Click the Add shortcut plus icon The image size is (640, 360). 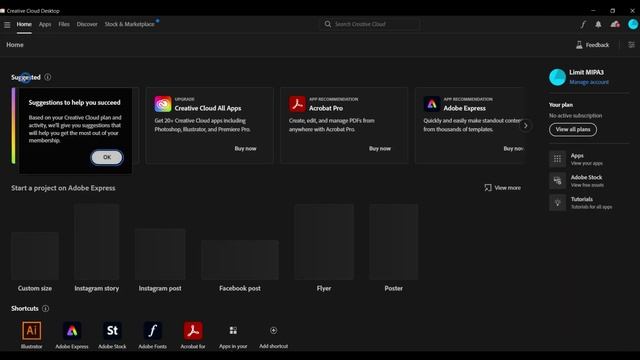tap(273, 331)
